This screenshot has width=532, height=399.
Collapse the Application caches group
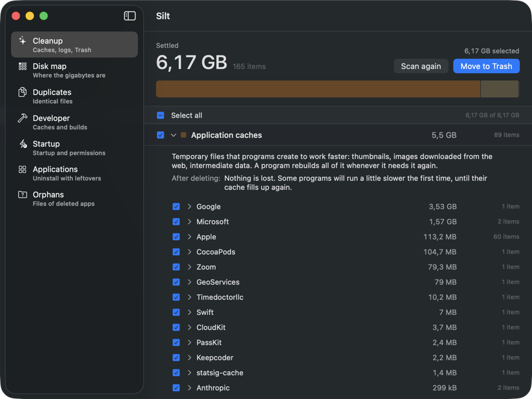pos(174,135)
